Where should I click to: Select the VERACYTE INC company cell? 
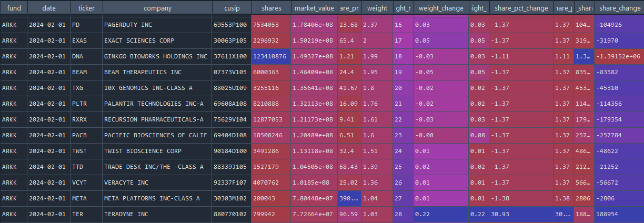tap(157, 183)
